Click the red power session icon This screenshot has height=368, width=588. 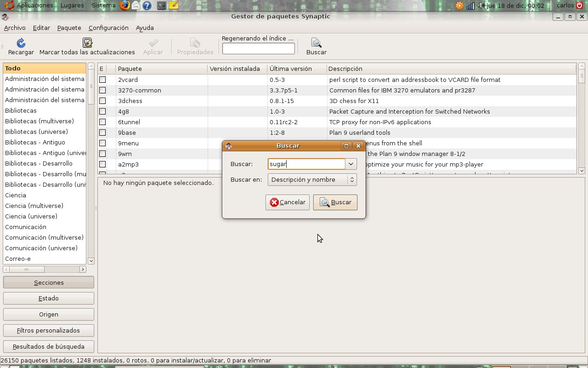(x=579, y=6)
